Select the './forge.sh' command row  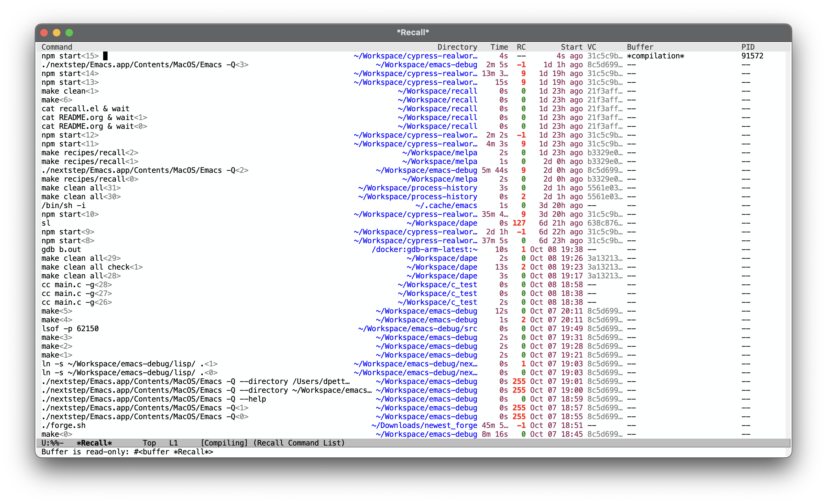[64, 425]
